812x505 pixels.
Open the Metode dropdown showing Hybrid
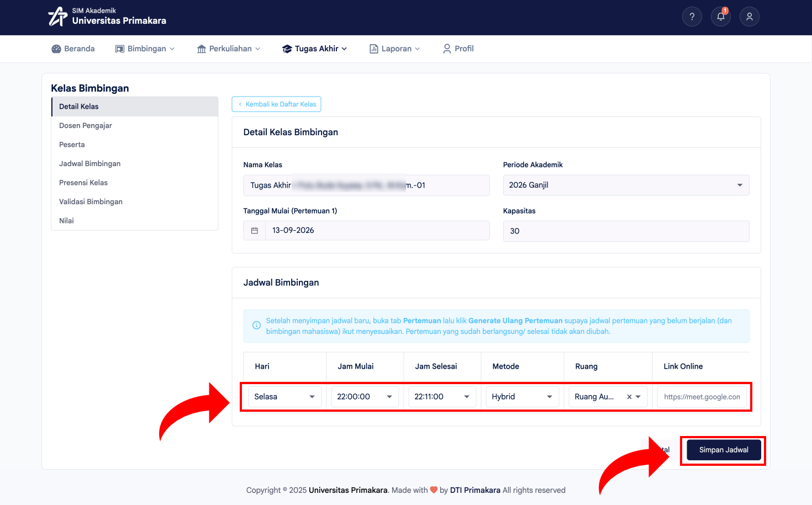pyautogui.click(x=522, y=397)
